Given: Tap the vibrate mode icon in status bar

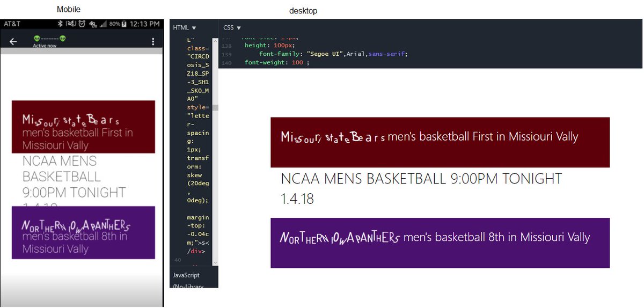Looking at the screenshot, I should [70, 24].
